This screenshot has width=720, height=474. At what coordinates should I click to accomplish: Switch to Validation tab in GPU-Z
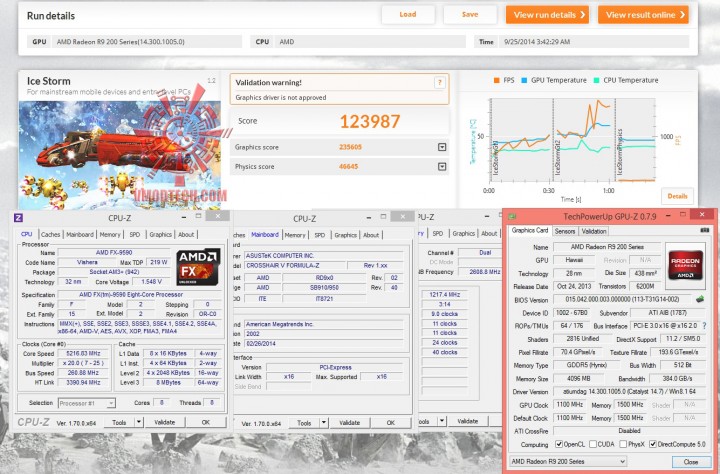(x=594, y=231)
